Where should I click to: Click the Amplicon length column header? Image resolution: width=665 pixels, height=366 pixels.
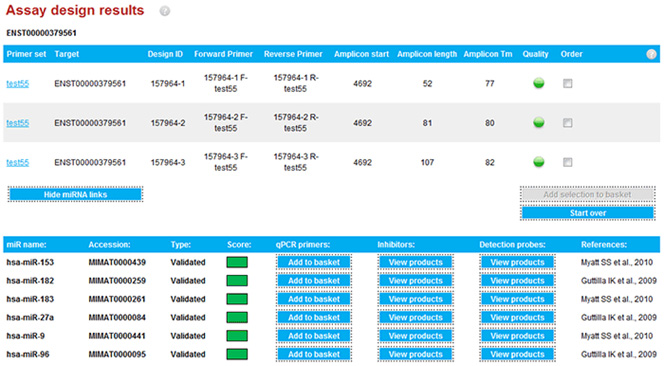pyautogui.click(x=427, y=54)
